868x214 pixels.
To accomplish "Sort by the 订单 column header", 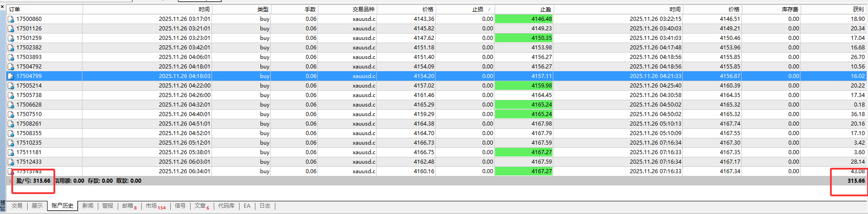I will click(44, 9).
